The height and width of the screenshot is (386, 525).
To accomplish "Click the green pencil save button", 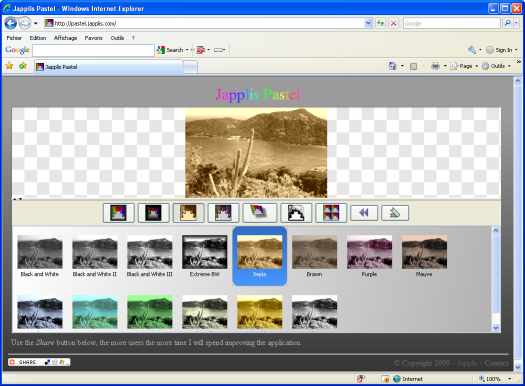I will click(395, 213).
